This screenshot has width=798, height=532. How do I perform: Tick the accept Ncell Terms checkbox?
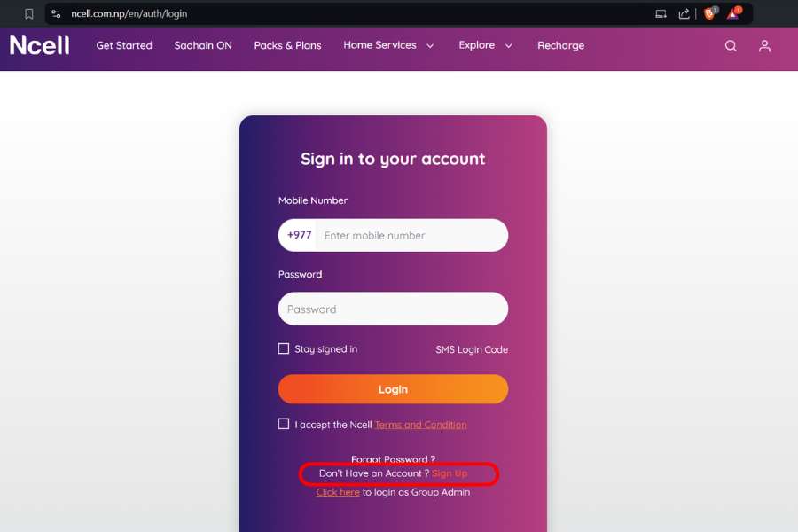(284, 424)
